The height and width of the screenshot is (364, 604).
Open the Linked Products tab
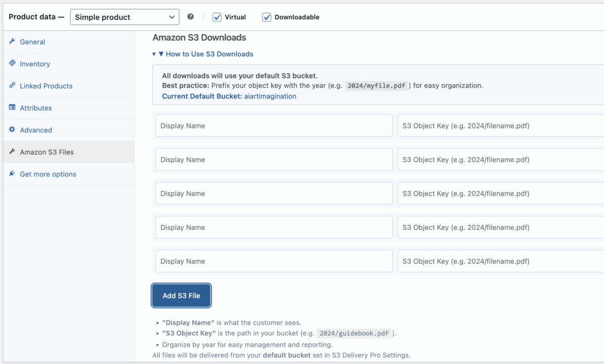(46, 86)
